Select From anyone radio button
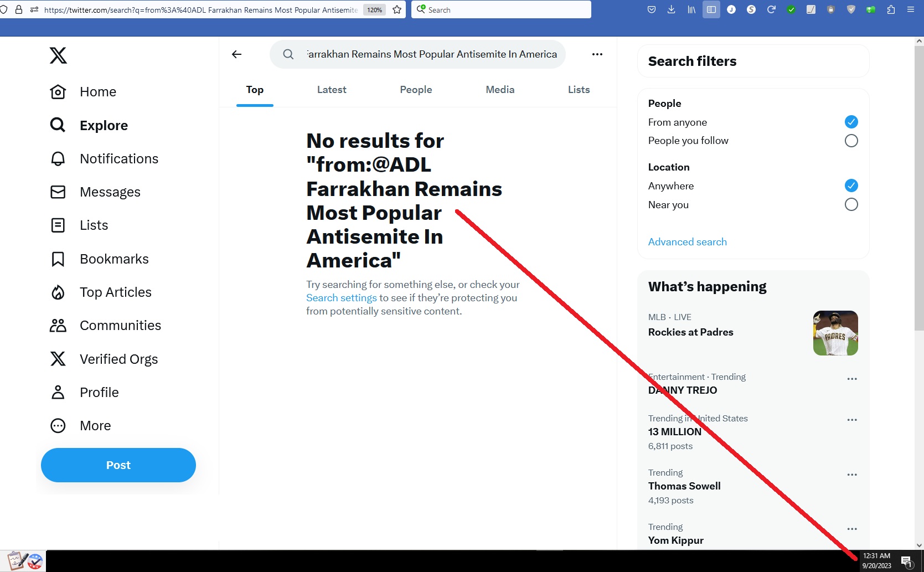Image resolution: width=924 pixels, height=572 pixels. pos(851,122)
